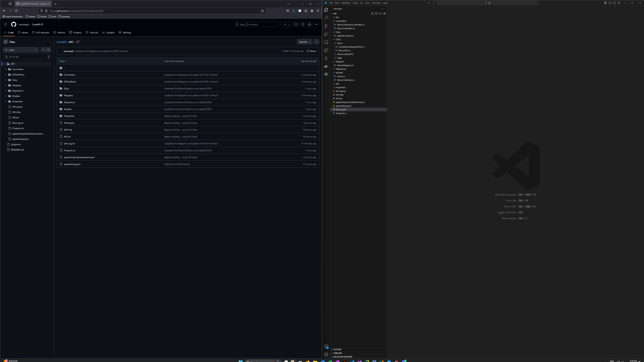Viewport: 644px width, 362px height.
Task: Click GitHub Type to search box
Action: point(256,24)
